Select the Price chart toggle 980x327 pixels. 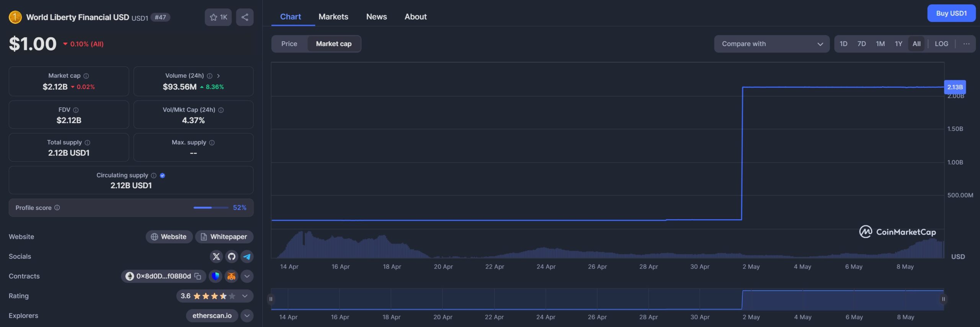(x=289, y=44)
